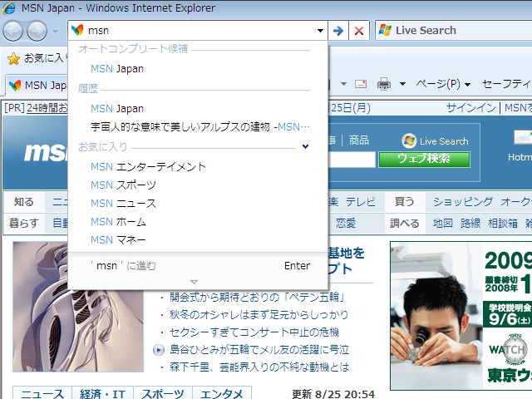Open the 路線 link
Image resolution: width=532 pixels, height=399 pixels.
[470, 224]
